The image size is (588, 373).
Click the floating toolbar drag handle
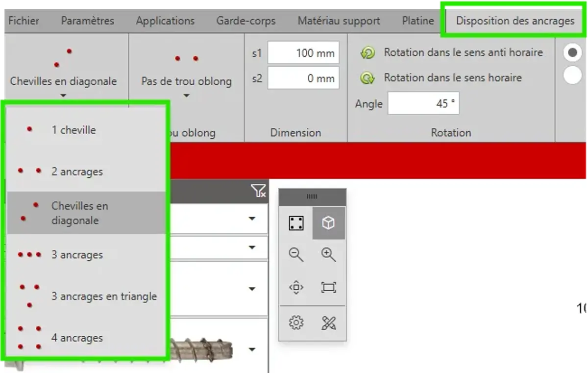point(312,197)
